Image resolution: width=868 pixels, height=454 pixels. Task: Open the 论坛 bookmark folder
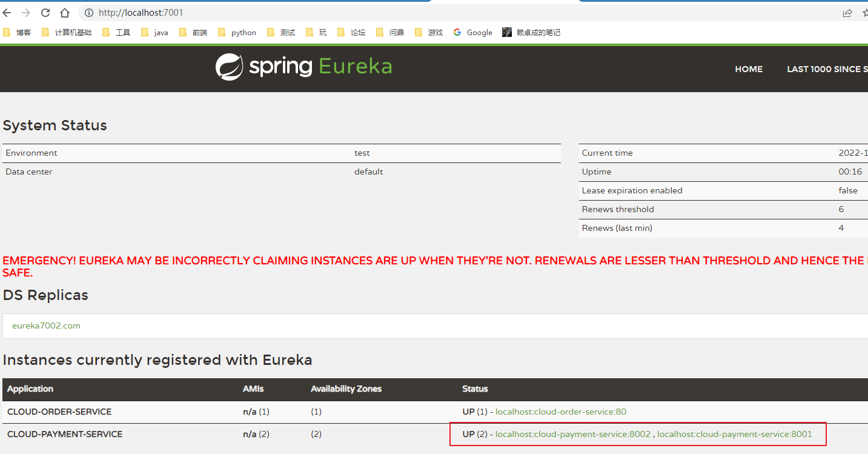(x=351, y=32)
